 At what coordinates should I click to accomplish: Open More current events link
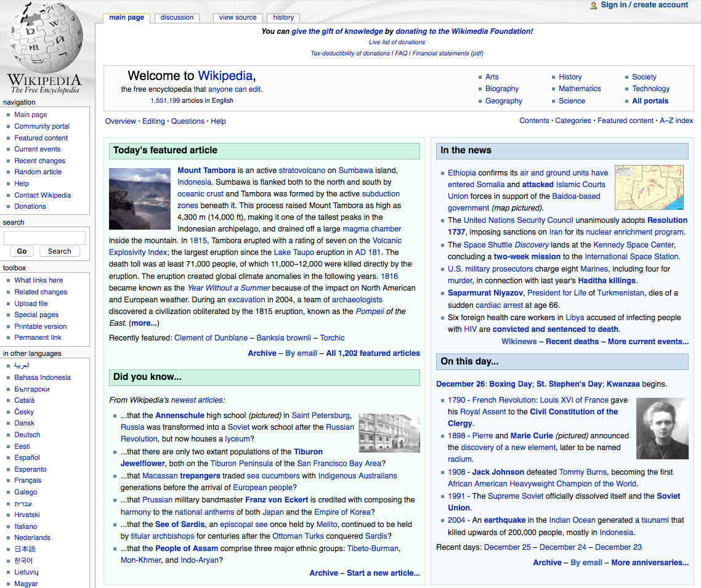tap(648, 341)
